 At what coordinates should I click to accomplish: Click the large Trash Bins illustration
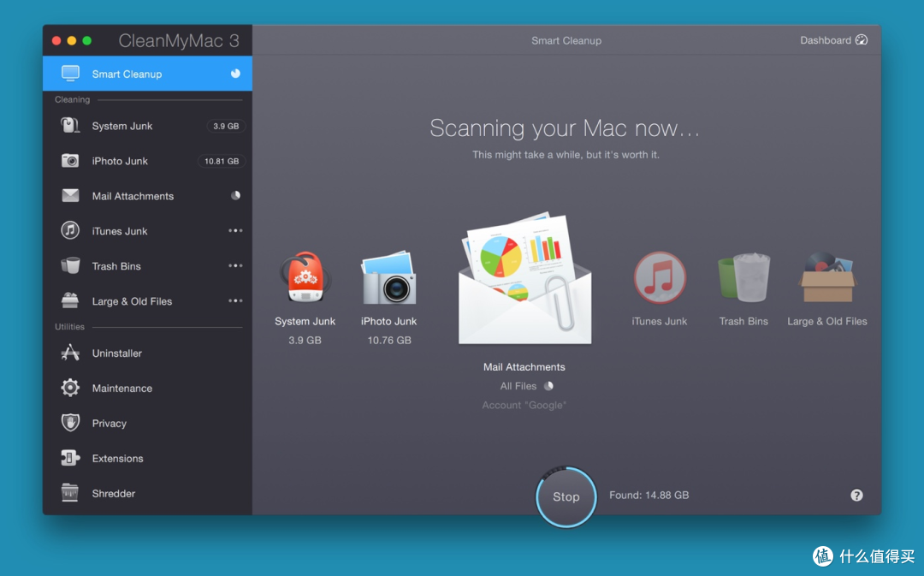coord(743,277)
